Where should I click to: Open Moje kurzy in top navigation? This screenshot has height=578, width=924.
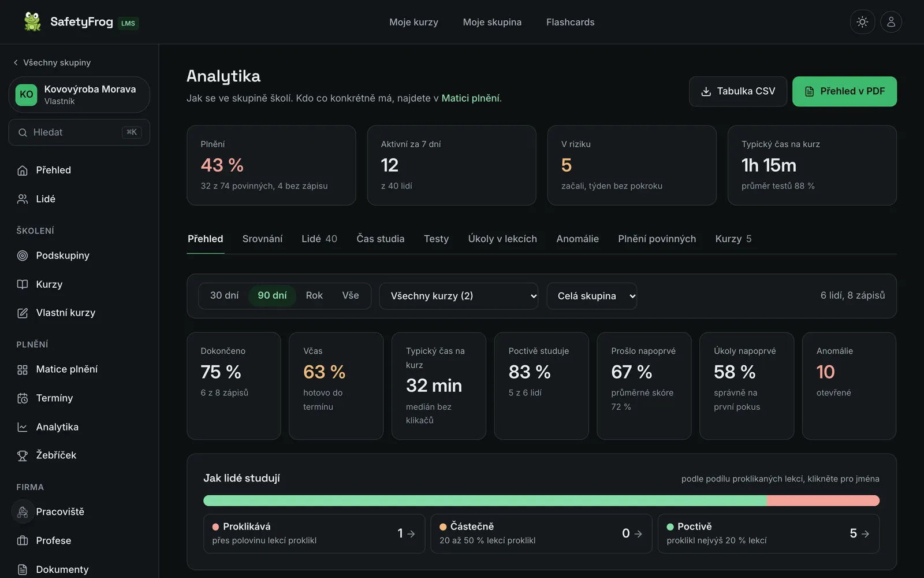pos(413,22)
